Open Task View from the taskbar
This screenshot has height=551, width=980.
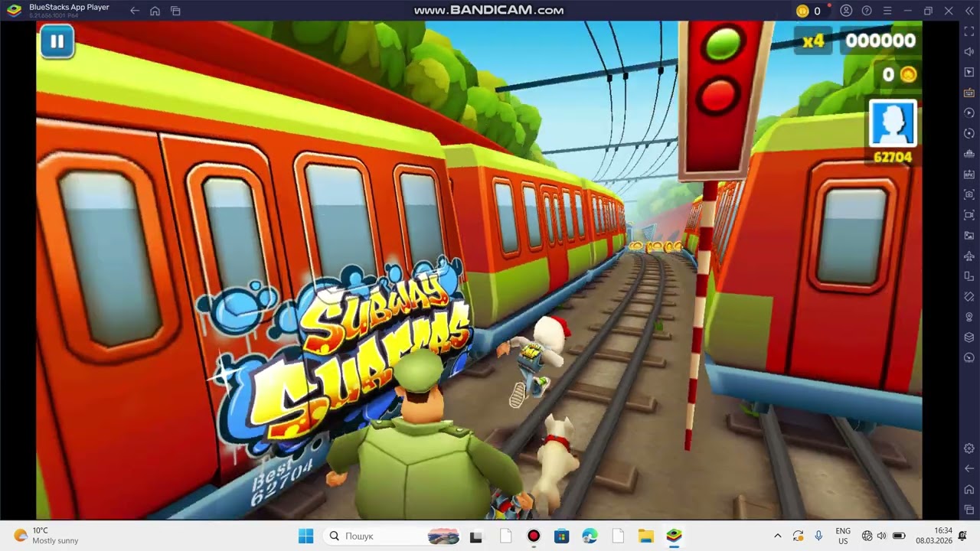tap(475, 536)
